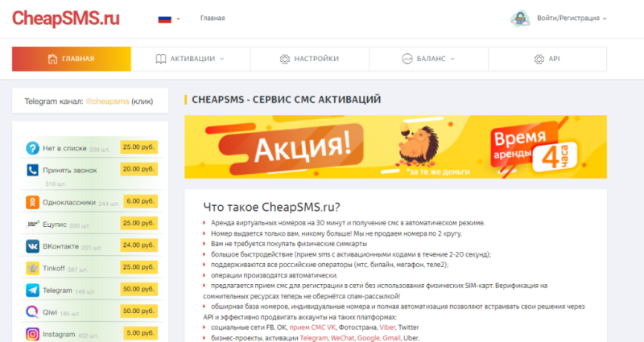Expand the Активации menu tab
This screenshot has height=342, width=644.
click(190, 59)
